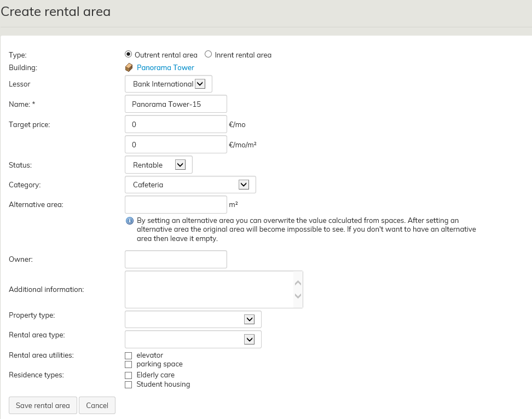The width and height of the screenshot is (532, 419).
Task: Expand the Status dropdown set to Rentable
Action: click(x=159, y=164)
